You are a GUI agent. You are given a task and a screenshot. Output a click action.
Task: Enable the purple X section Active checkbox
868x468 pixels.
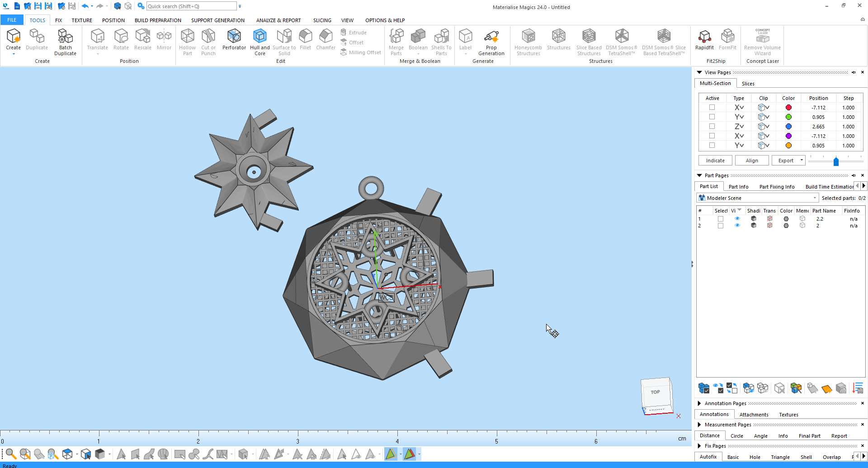(x=712, y=136)
